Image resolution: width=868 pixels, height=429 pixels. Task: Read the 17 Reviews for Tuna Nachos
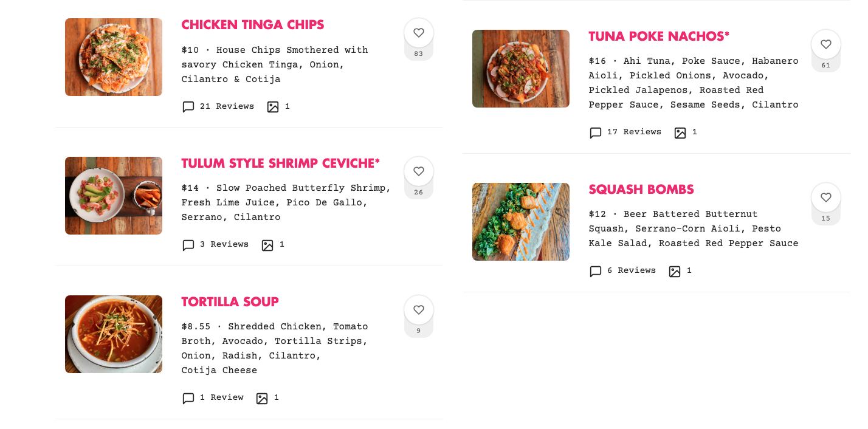click(634, 132)
